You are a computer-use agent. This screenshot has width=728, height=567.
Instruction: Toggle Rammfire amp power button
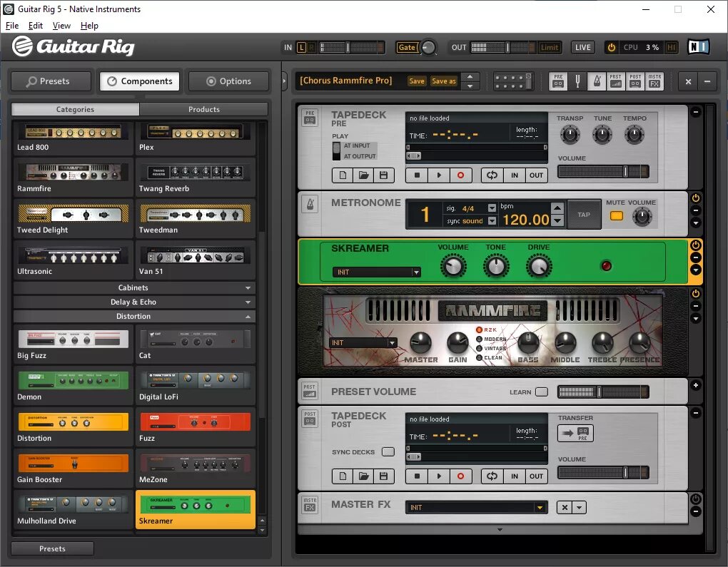point(695,293)
